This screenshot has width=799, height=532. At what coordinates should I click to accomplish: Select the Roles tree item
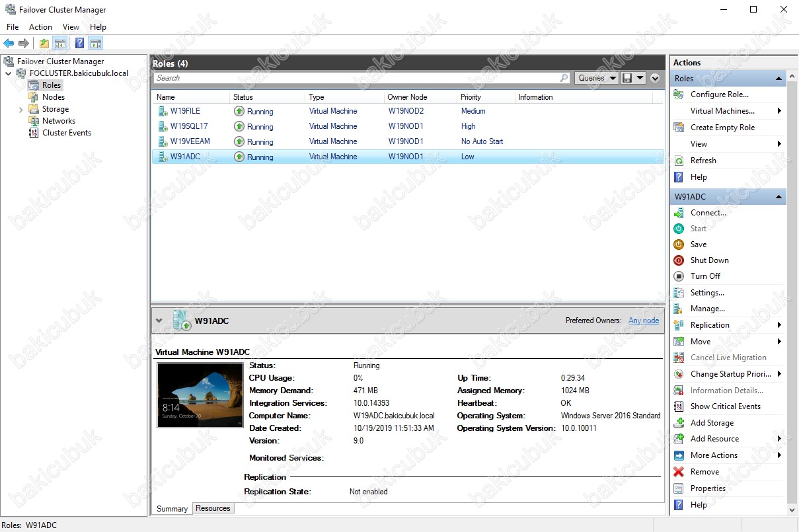click(51, 85)
